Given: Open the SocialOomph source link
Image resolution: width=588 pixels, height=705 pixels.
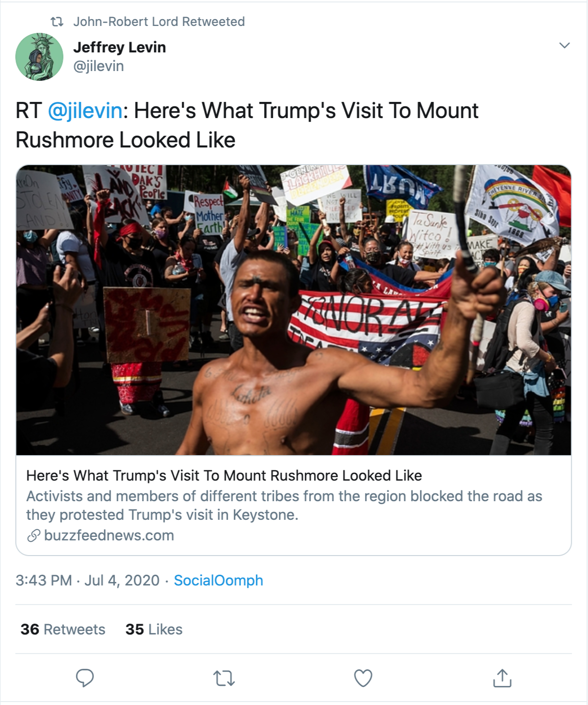Looking at the screenshot, I should [x=219, y=581].
